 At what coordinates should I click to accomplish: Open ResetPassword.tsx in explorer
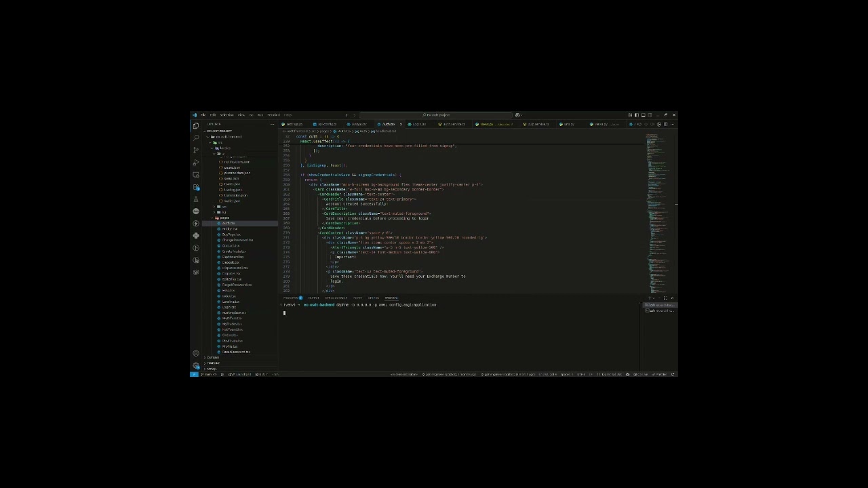pyautogui.click(x=240, y=352)
